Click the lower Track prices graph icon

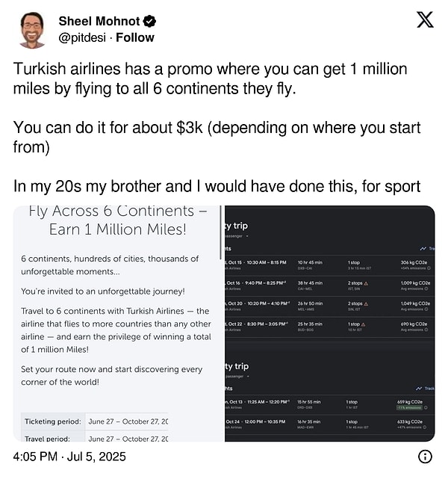[x=419, y=389]
